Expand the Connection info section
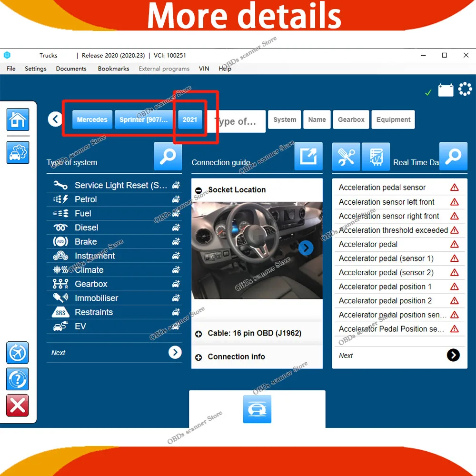The width and height of the screenshot is (476, 476). (198, 357)
